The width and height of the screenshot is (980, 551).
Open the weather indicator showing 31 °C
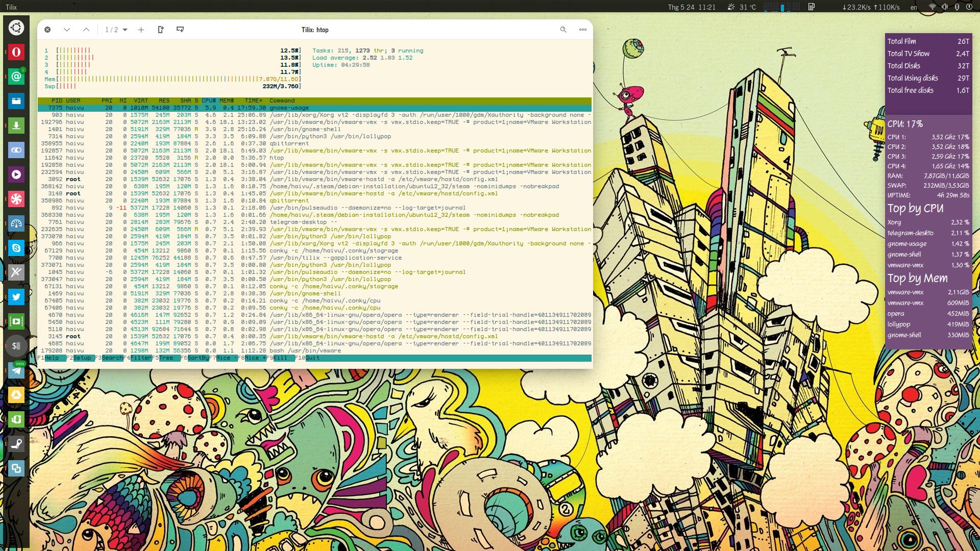coord(742,7)
